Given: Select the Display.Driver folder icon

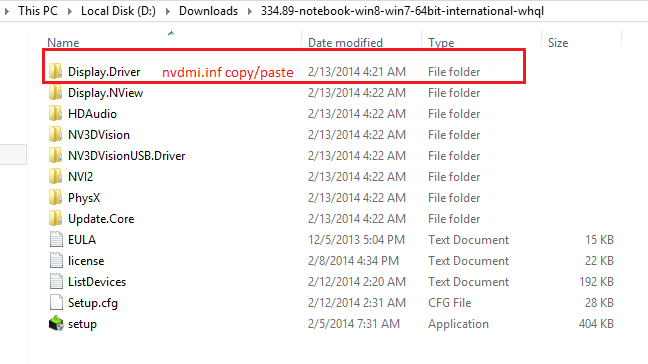Looking at the screenshot, I should tap(55, 71).
